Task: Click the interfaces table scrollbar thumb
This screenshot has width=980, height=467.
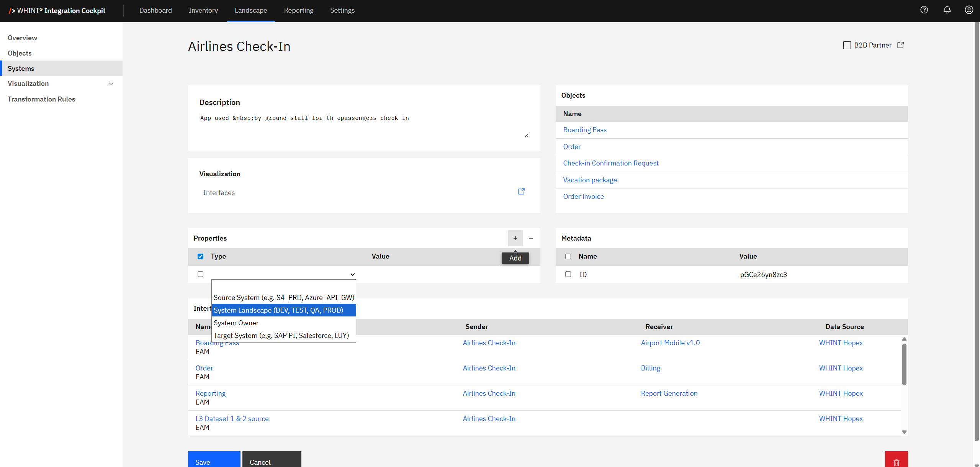Action: 904,364
